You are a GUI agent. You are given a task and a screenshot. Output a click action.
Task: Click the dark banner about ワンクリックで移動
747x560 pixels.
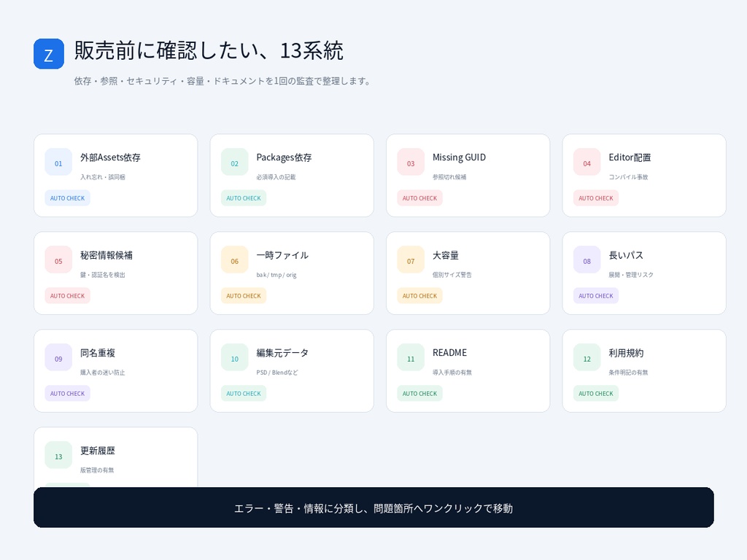[373, 507]
